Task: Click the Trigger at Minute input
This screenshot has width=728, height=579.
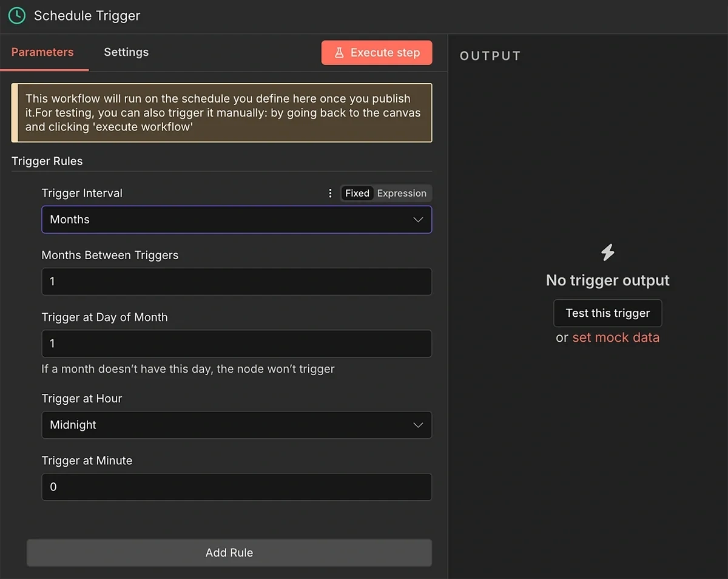Action: coord(237,487)
